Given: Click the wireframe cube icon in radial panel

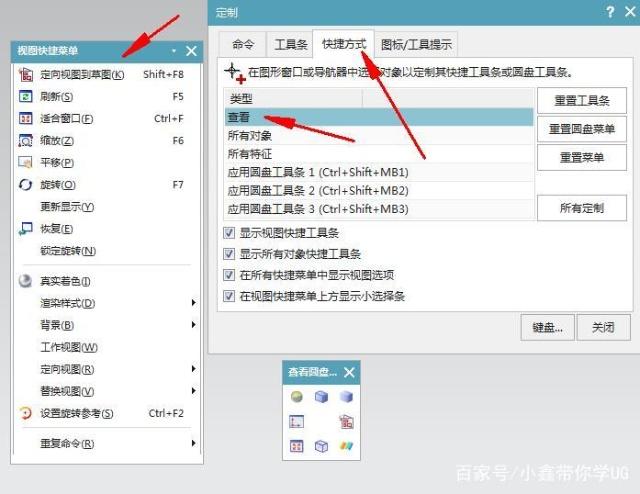Looking at the screenshot, I should coord(321,446).
